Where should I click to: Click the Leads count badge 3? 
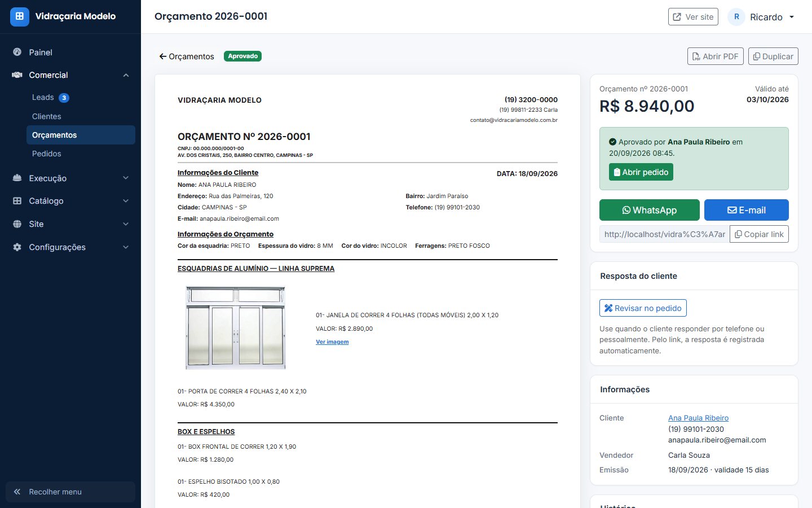click(x=64, y=98)
